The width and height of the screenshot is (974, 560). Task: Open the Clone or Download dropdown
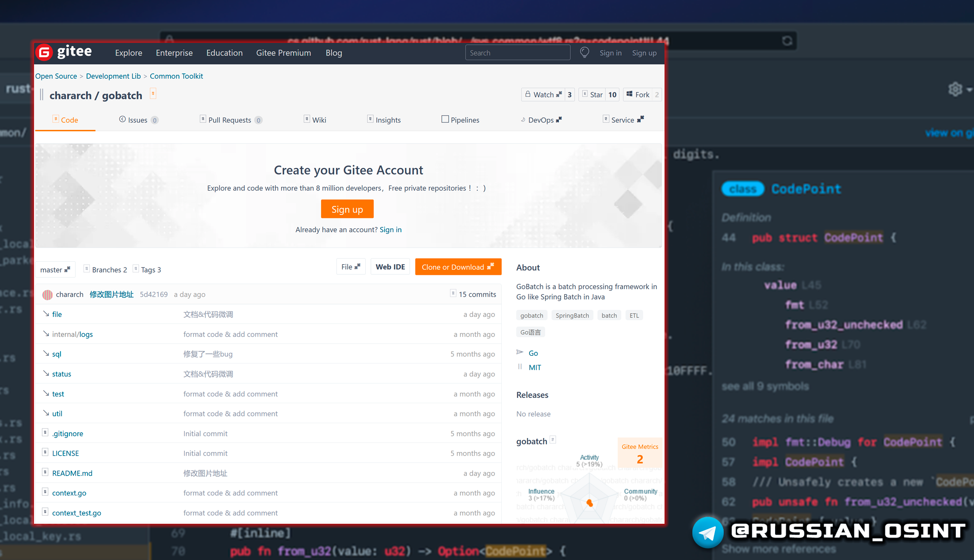click(458, 267)
